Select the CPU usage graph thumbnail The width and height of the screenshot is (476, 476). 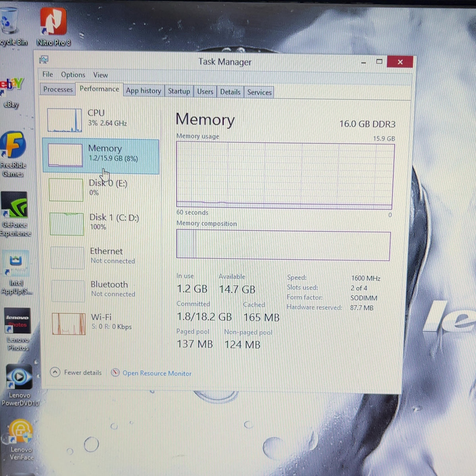point(64,120)
